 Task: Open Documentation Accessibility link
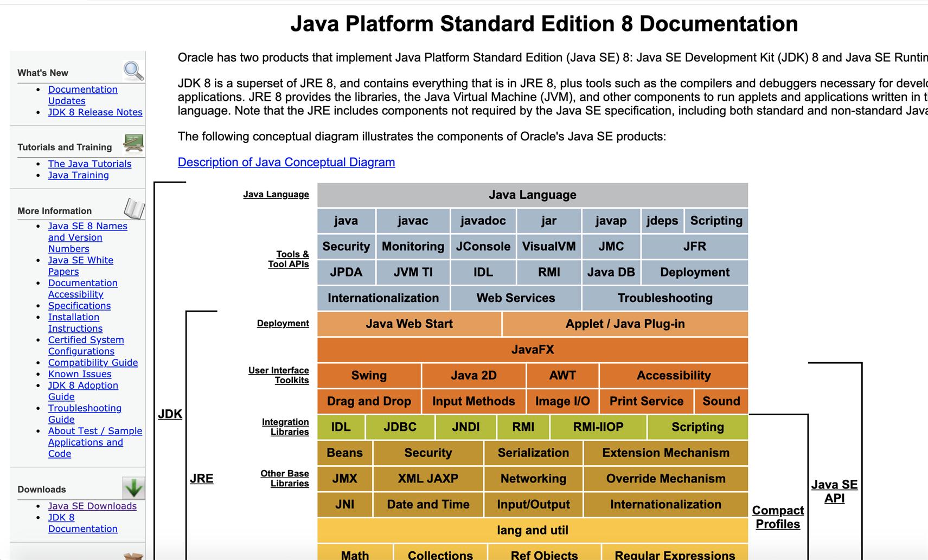tap(82, 288)
